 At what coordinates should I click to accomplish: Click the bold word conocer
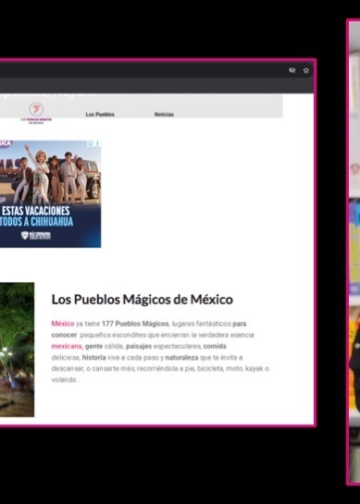(x=64, y=335)
